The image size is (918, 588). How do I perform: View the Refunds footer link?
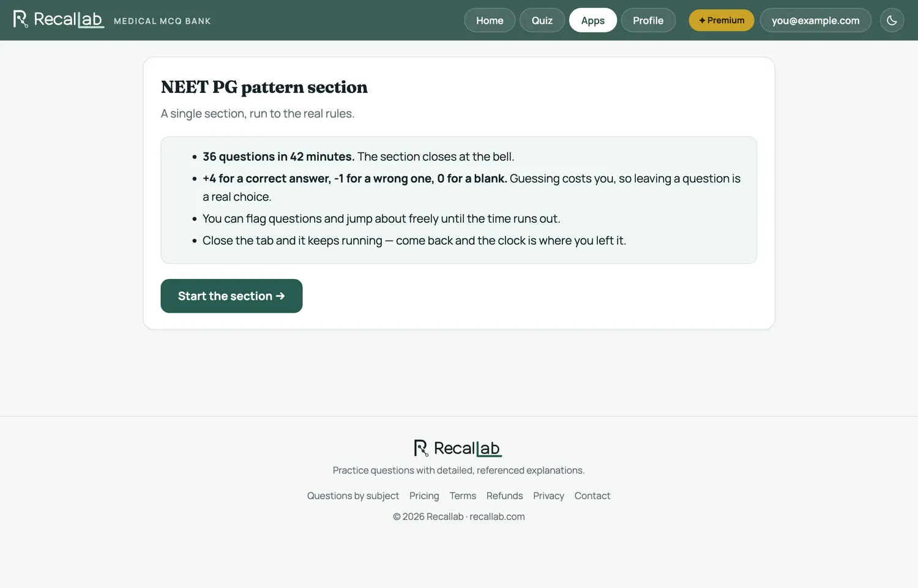505,496
